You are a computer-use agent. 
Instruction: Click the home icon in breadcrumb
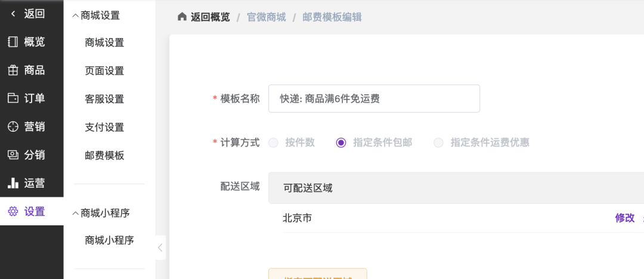[182, 17]
